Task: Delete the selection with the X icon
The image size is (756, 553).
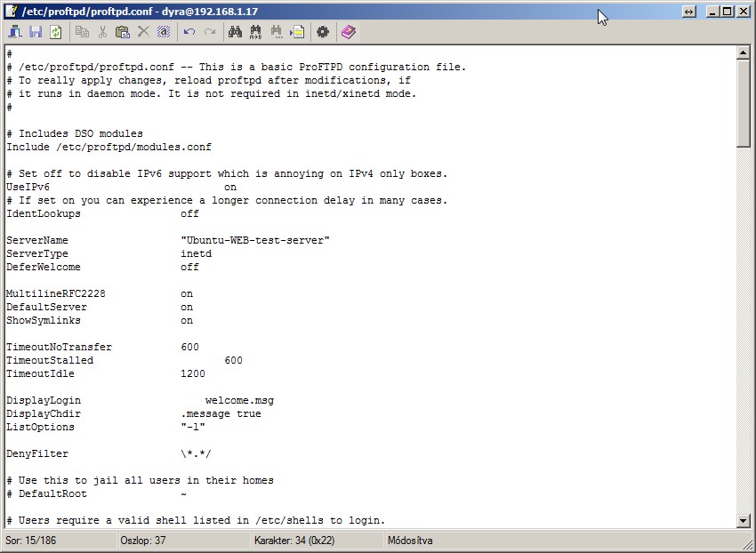Action: click(143, 32)
